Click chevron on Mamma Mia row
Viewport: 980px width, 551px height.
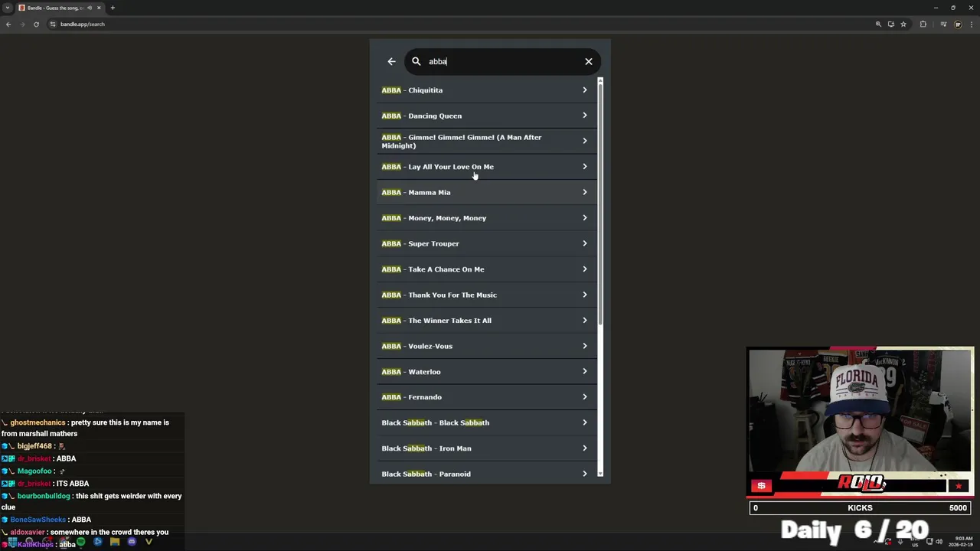[x=584, y=192]
